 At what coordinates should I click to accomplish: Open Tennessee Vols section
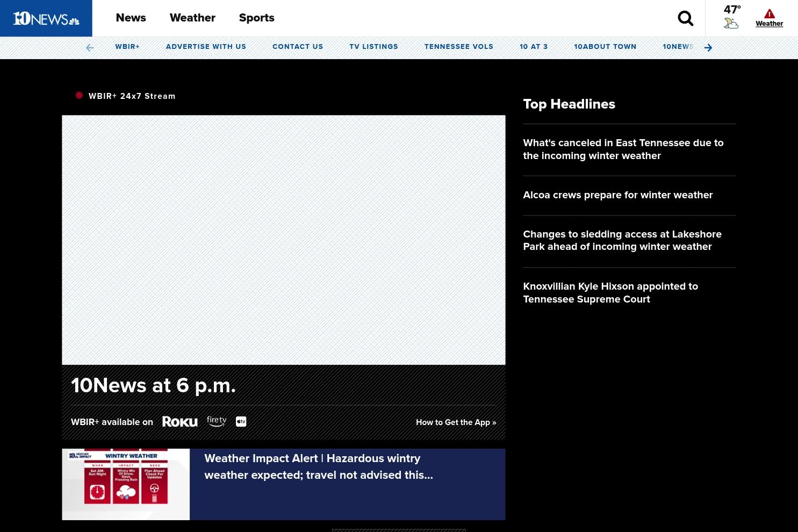click(x=459, y=47)
